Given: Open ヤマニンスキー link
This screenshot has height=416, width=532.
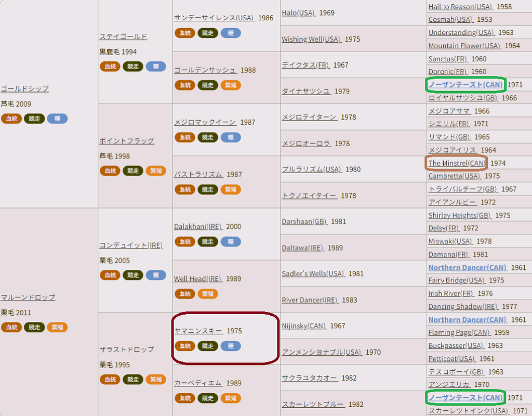Looking at the screenshot, I should (198, 331).
